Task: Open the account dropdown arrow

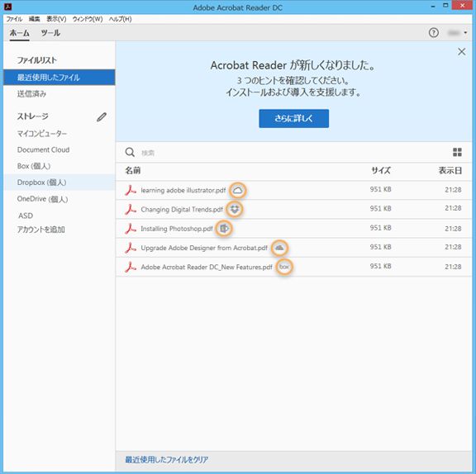Action: [465, 33]
